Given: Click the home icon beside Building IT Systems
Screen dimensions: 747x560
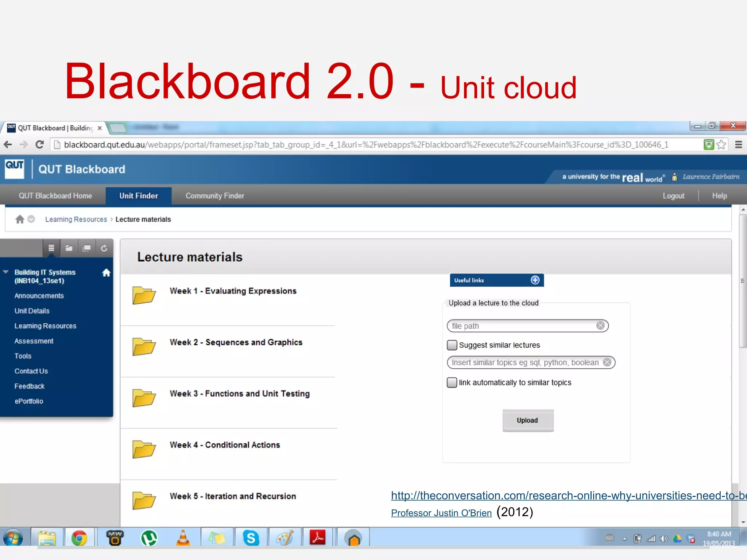Looking at the screenshot, I should [x=106, y=273].
